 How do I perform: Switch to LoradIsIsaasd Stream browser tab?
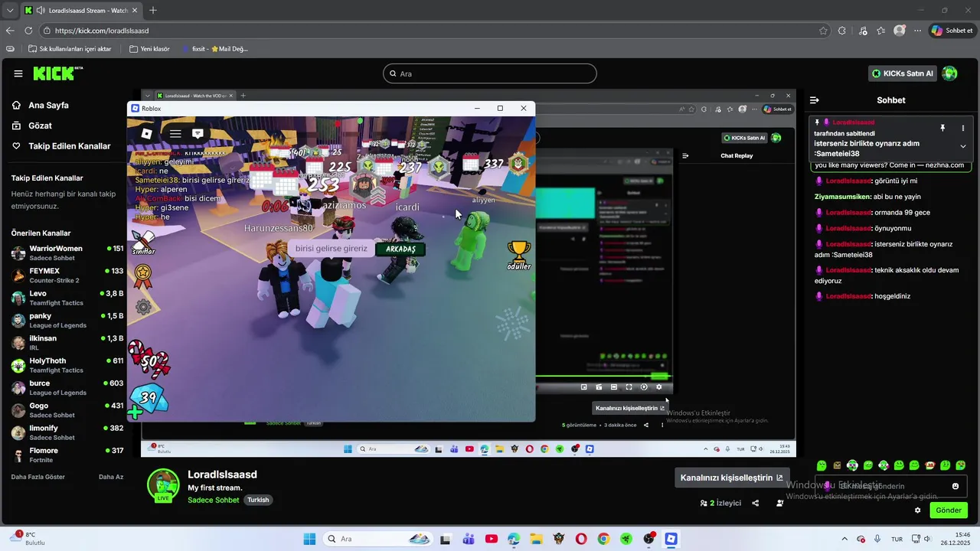pos(80,11)
